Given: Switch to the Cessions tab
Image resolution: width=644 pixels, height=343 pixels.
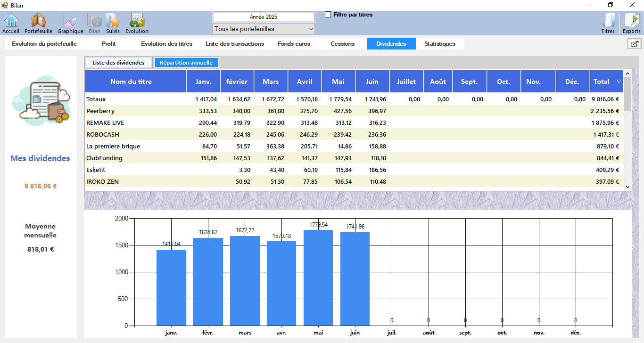Looking at the screenshot, I should tap(342, 44).
